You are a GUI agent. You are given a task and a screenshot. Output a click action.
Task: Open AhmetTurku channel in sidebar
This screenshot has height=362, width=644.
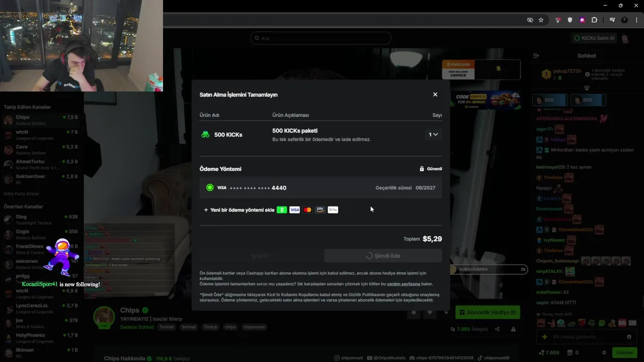pos(41,164)
